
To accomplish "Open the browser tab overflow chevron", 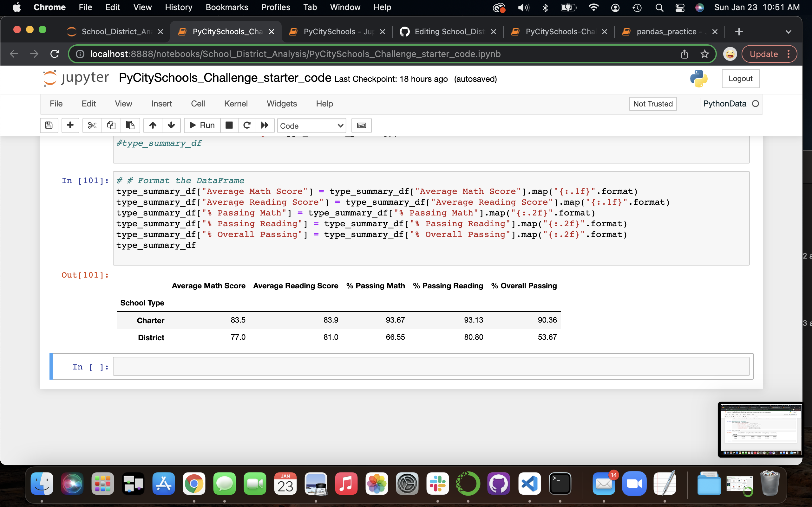I will (x=788, y=31).
